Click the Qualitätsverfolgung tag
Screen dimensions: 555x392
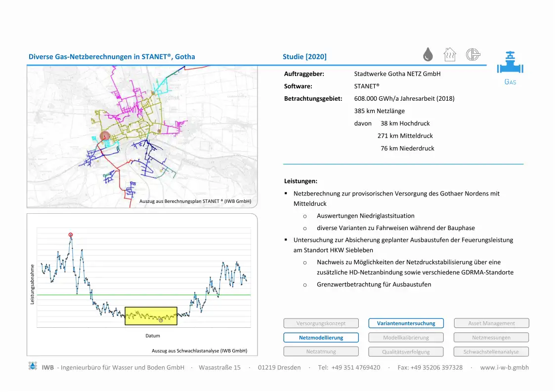[x=406, y=352]
